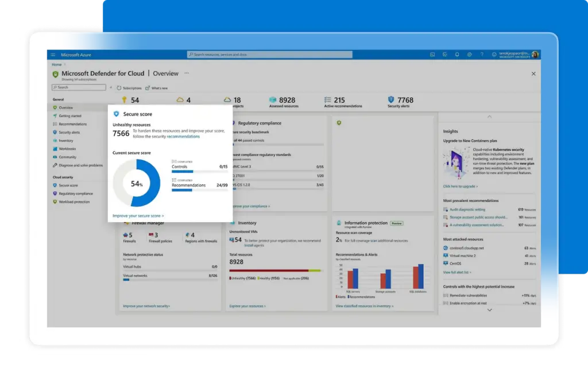Image resolution: width=588 pixels, height=377 pixels.
Task: Click the cloud icon beside 18
Action: (x=227, y=100)
